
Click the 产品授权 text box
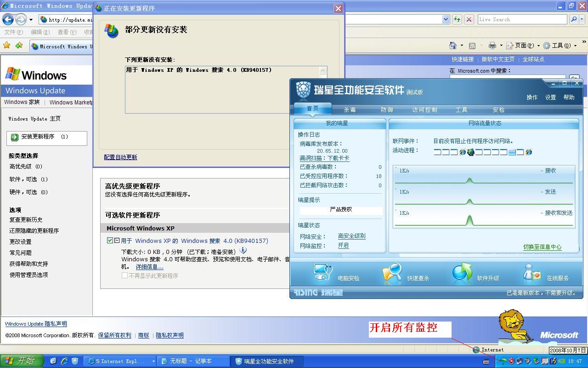tap(341, 210)
